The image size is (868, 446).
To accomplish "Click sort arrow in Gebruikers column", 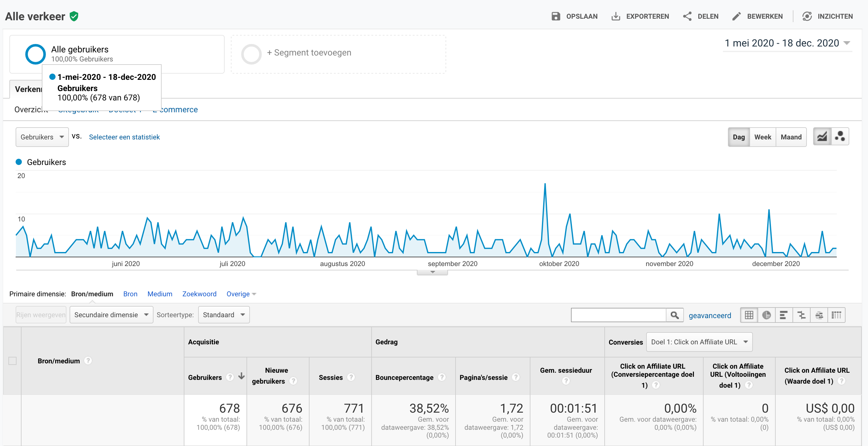I will click(x=241, y=376).
